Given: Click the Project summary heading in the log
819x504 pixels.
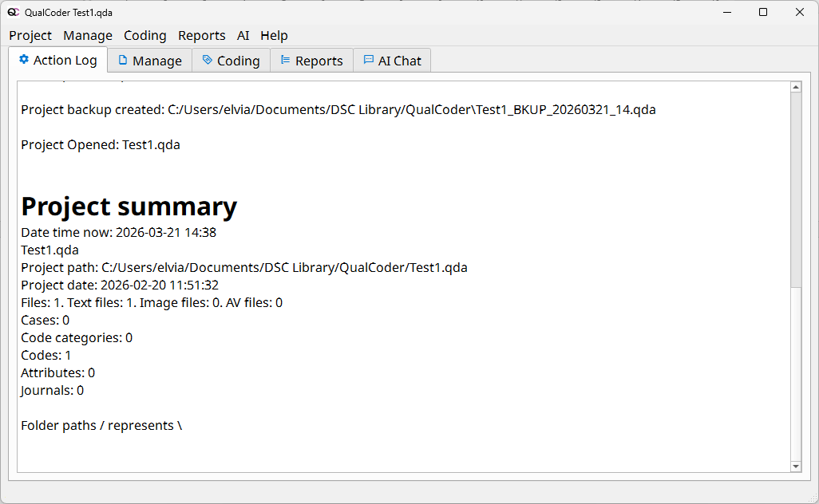Looking at the screenshot, I should pos(129,207).
